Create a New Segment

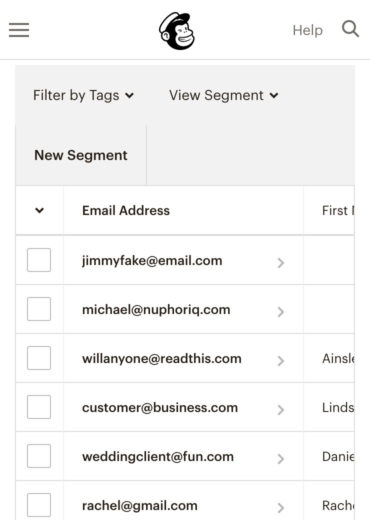pos(81,155)
